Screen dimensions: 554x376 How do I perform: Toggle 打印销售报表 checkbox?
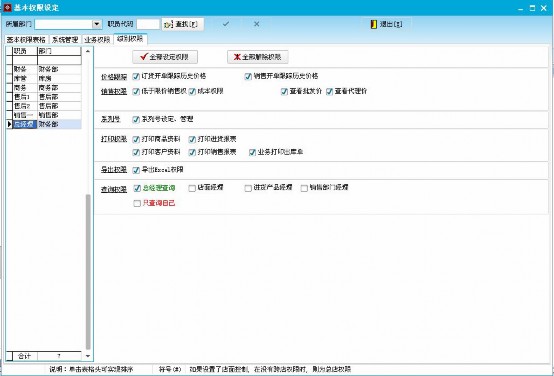(192, 152)
